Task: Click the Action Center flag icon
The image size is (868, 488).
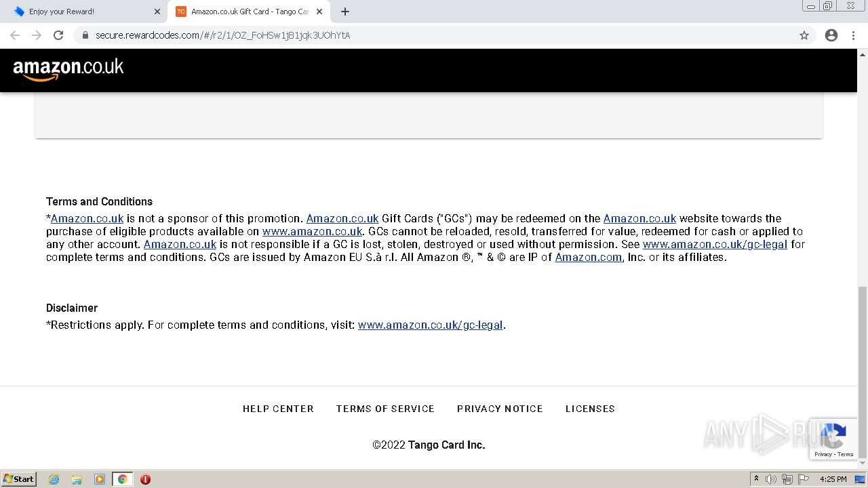Action: (x=803, y=479)
